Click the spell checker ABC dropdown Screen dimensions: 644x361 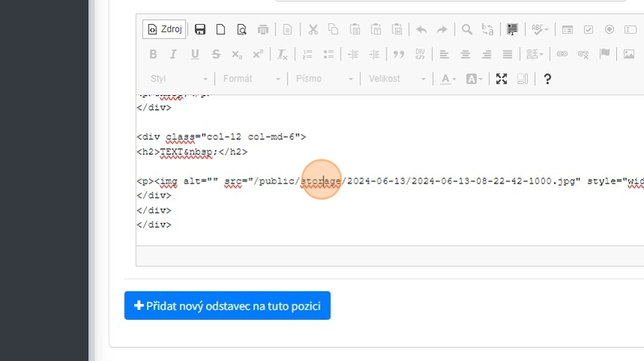[x=540, y=29]
